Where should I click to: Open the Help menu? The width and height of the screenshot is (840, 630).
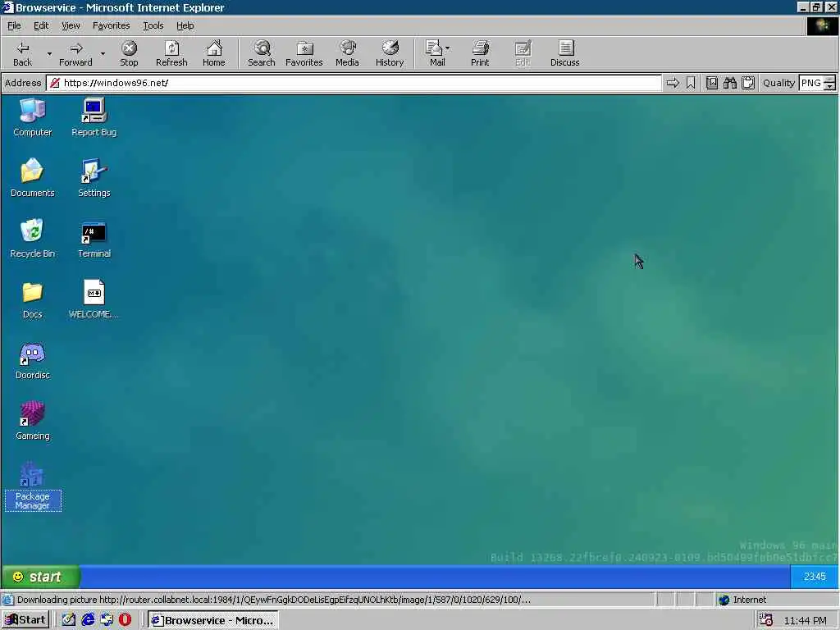click(185, 25)
